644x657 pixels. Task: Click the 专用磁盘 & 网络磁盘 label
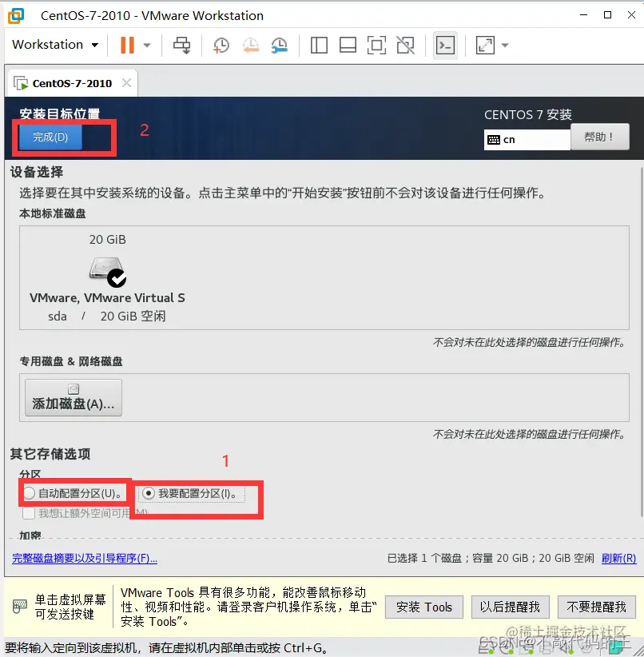coord(71,361)
